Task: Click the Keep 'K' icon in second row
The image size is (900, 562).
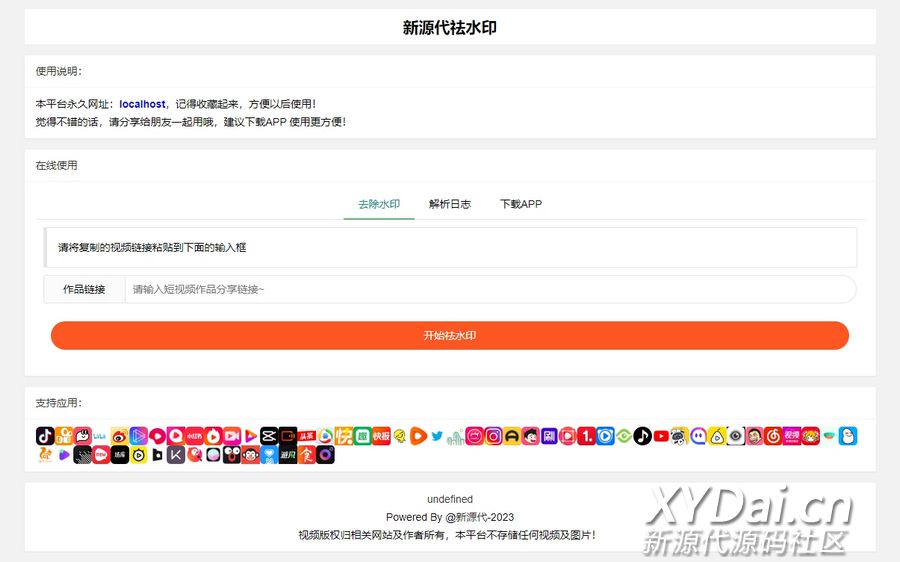Action: tap(175, 455)
